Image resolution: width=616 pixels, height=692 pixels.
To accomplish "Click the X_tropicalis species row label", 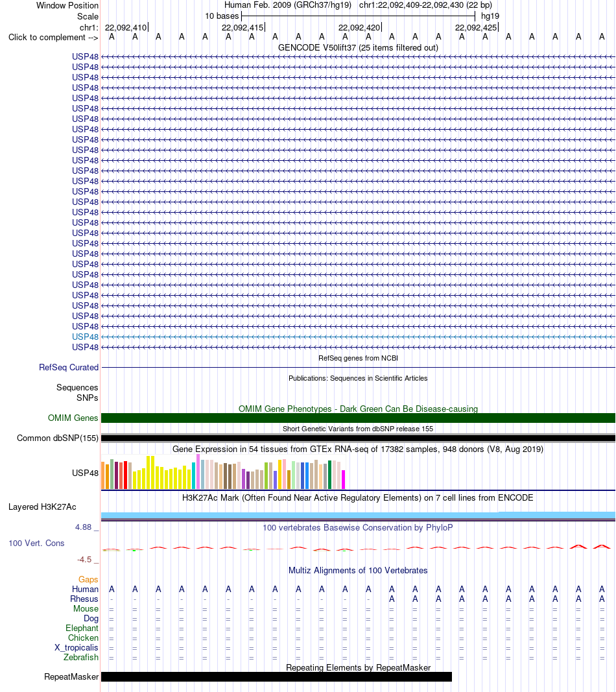I will (77, 647).
